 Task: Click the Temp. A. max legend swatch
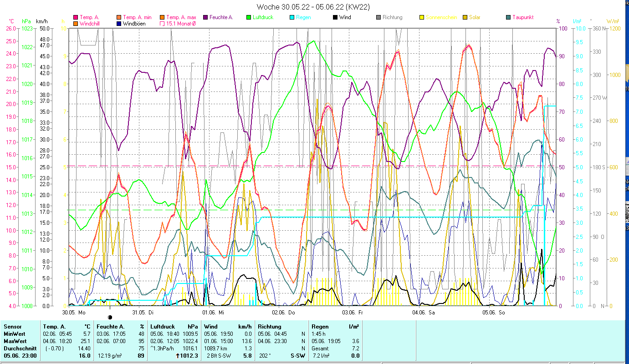[163, 17]
